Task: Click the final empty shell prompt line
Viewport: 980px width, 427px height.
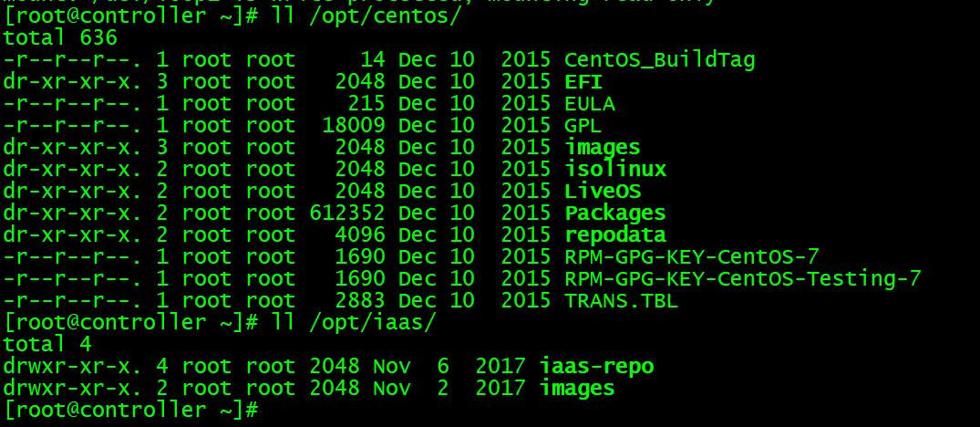Action: pyautogui.click(x=130, y=411)
